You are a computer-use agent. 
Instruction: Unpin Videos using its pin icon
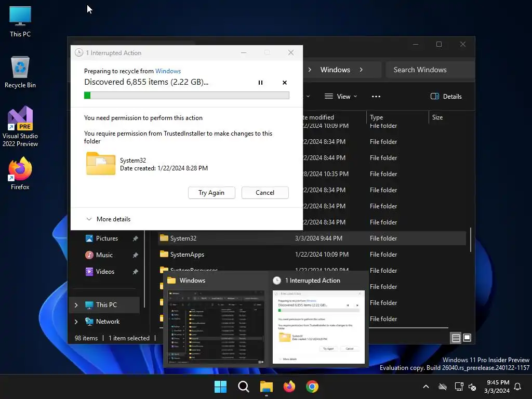pos(136,272)
